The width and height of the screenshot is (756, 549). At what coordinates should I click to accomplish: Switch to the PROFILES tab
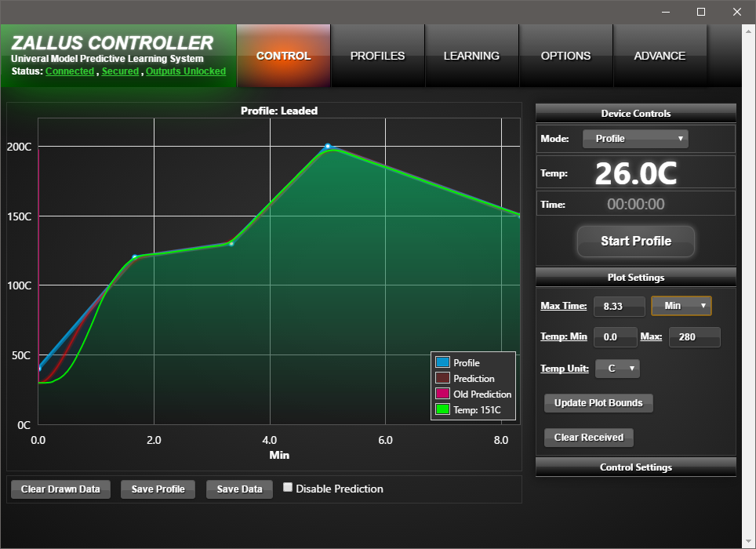[377, 56]
